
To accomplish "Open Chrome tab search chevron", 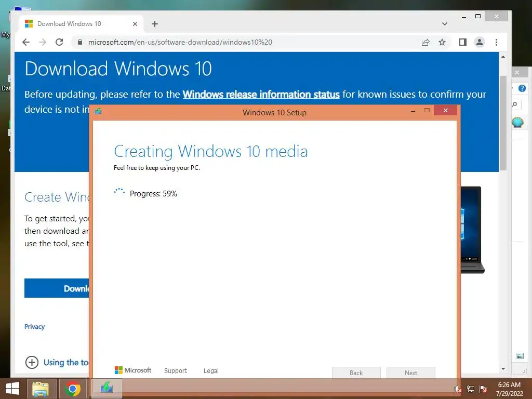I will 445,24.
